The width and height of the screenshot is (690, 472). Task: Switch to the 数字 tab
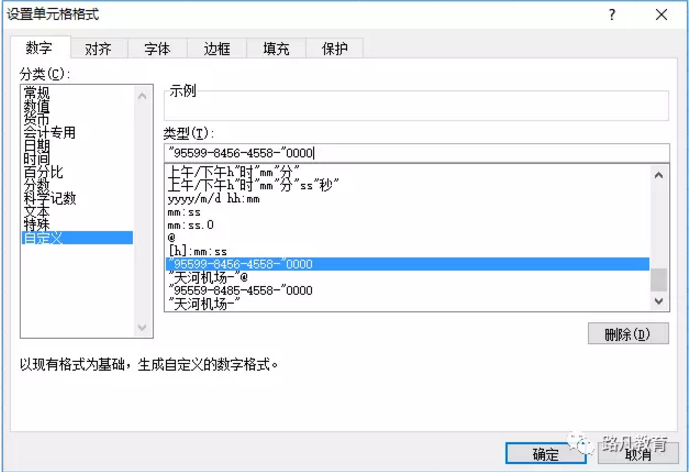[40, 48]
